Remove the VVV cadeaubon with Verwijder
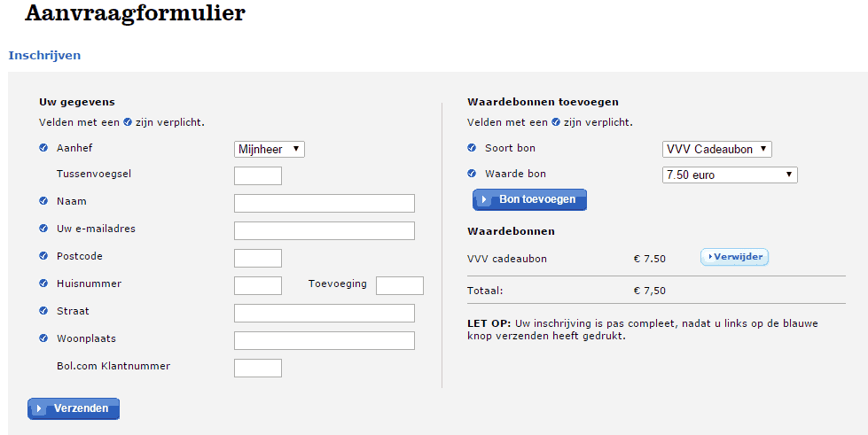Viewport: 868px width, 435px height. coord(735,257)
